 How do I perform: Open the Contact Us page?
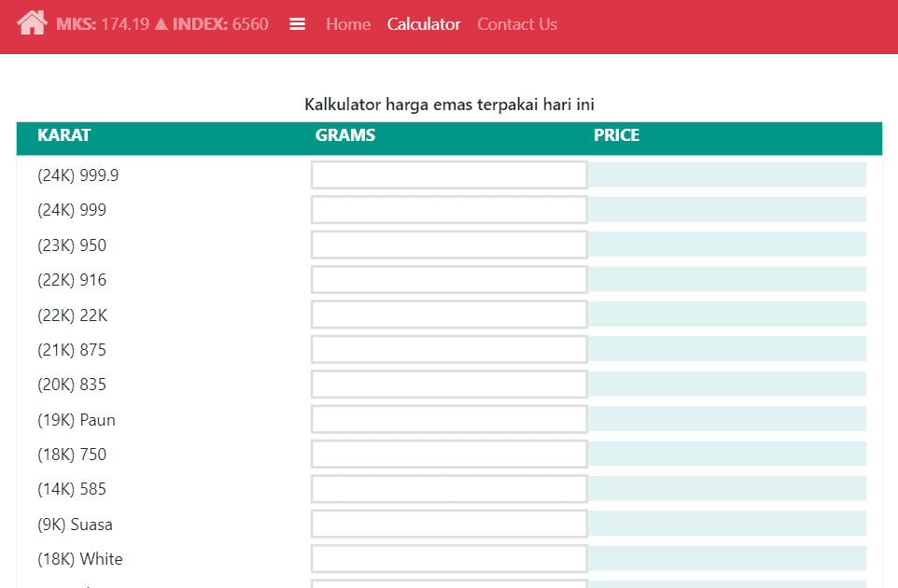tap(517, 24)
